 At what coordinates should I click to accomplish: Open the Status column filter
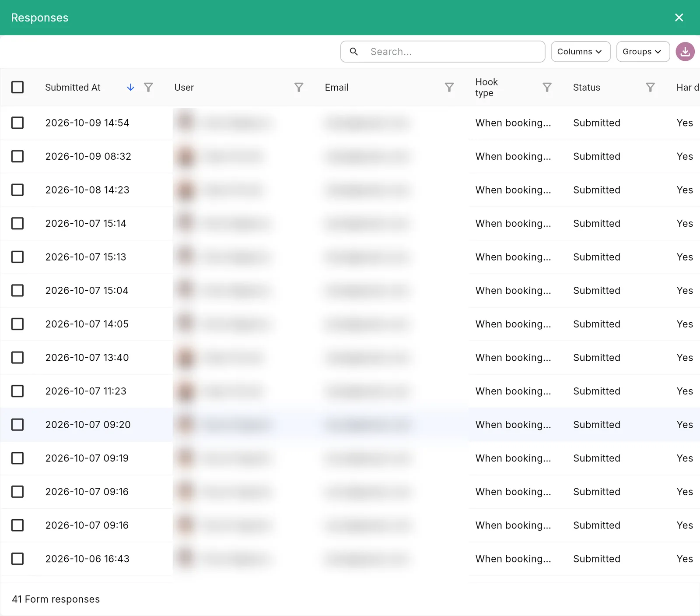pyautogui.click(x=651, y=88)
